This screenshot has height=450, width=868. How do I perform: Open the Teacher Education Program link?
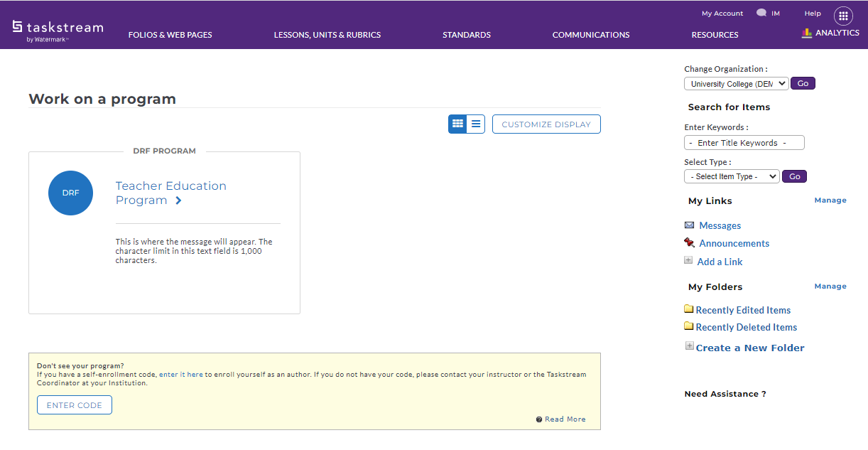(171, 193)
